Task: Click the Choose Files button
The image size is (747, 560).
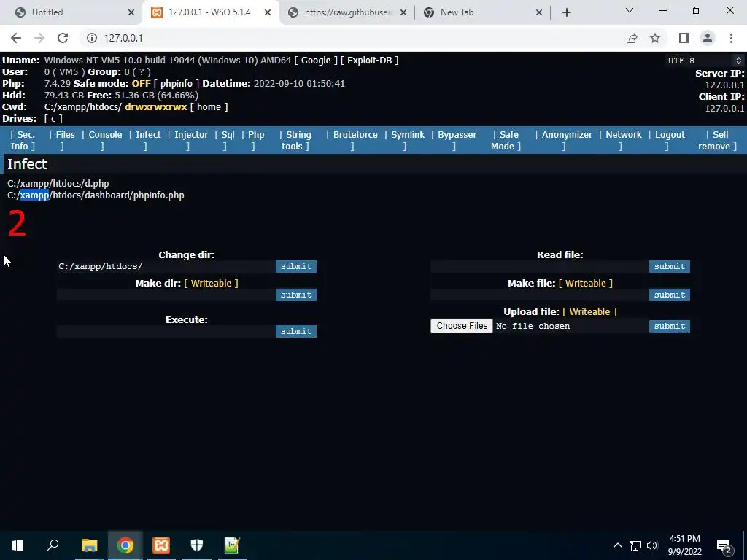Action: tap(462, 326)
